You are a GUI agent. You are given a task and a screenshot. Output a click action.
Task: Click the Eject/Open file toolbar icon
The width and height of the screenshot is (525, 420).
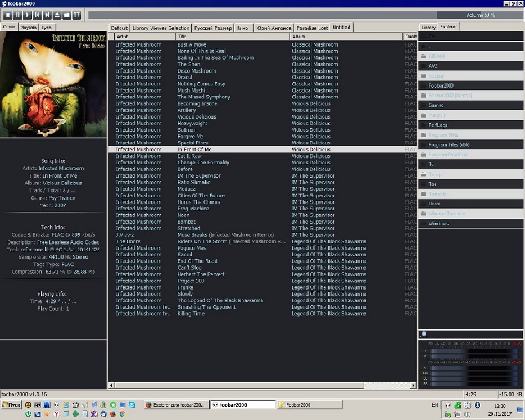click(x=57, y=15)
